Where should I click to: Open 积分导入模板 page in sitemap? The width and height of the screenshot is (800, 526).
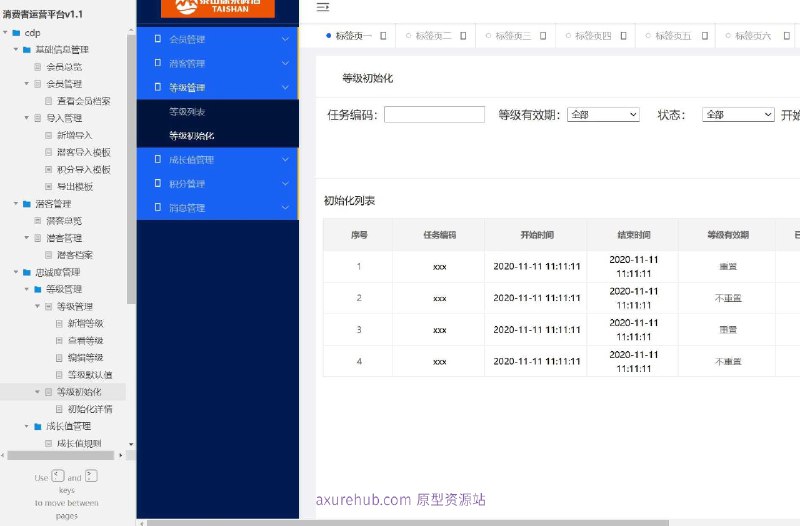pos(84,169)
